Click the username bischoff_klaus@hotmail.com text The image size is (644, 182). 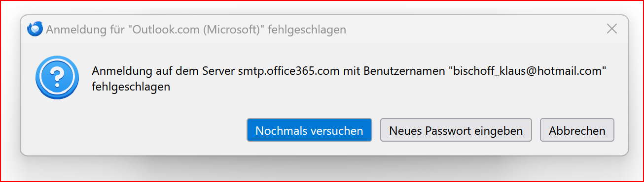(x=526, y=70)
